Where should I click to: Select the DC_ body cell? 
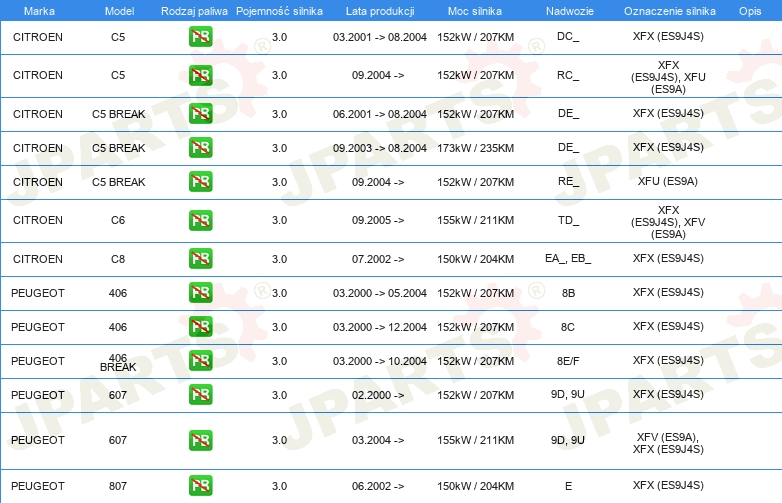pyautogui.click(x=568, y=36)
